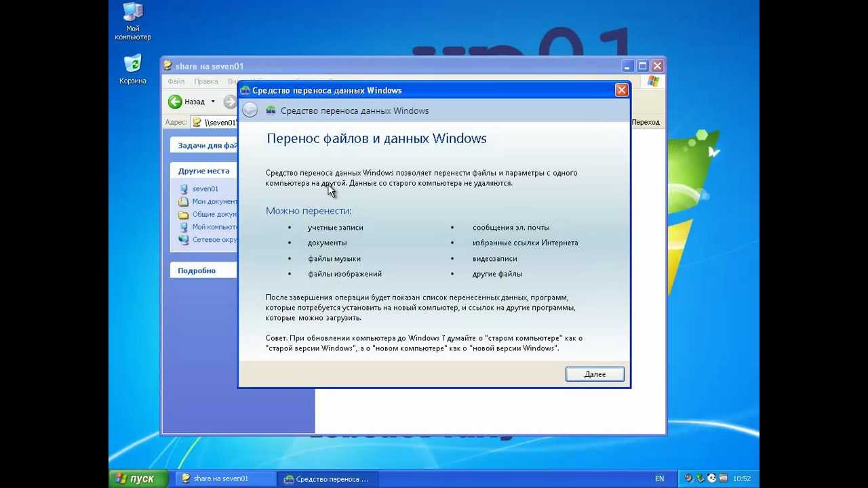868x488 pixels.
Task: Click the Мои документы folder icon
Action: click(184, 201)
